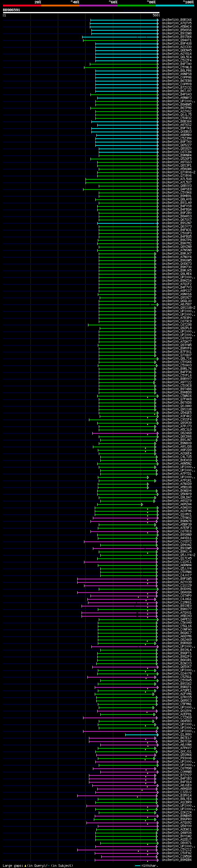Select the UniRef100_A7L5U8 label
Viewport: 197px width, 868px height.
[177, 179]
